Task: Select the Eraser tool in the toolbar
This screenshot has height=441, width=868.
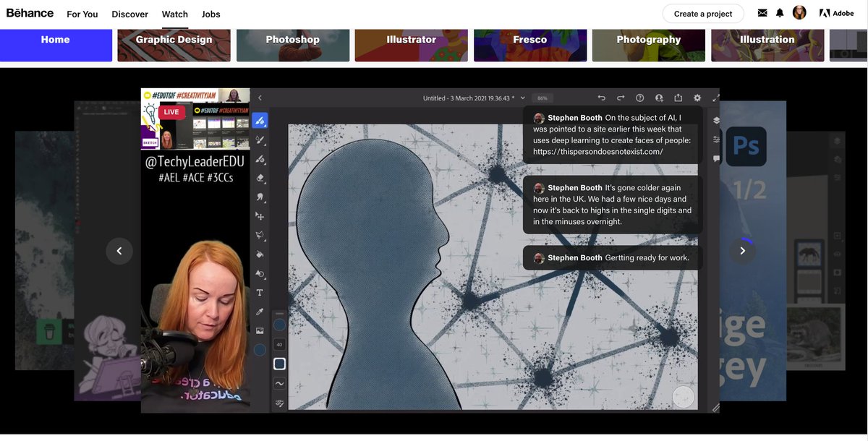Action: click(260, 177)
